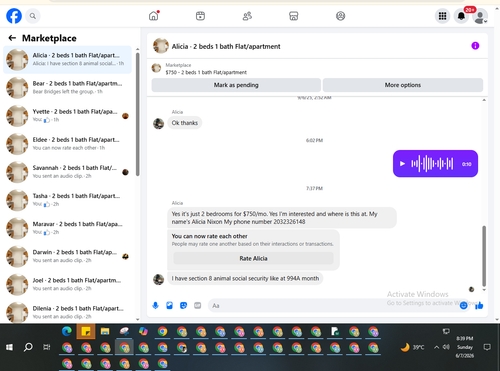This screenshot has height=371, width=500.
Task: Select the Darwin conversation
Action: click(67, 256)
